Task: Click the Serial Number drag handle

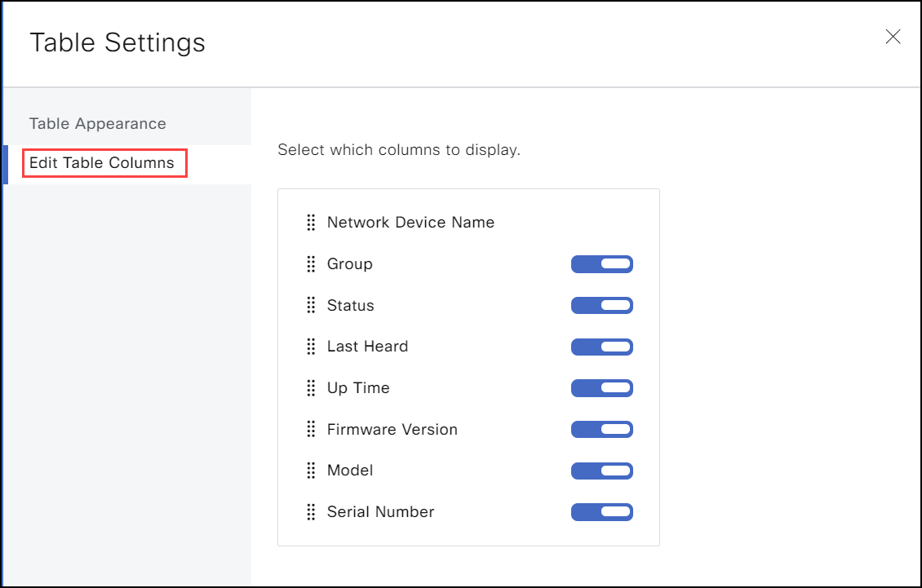Action: tap(311, 512)
